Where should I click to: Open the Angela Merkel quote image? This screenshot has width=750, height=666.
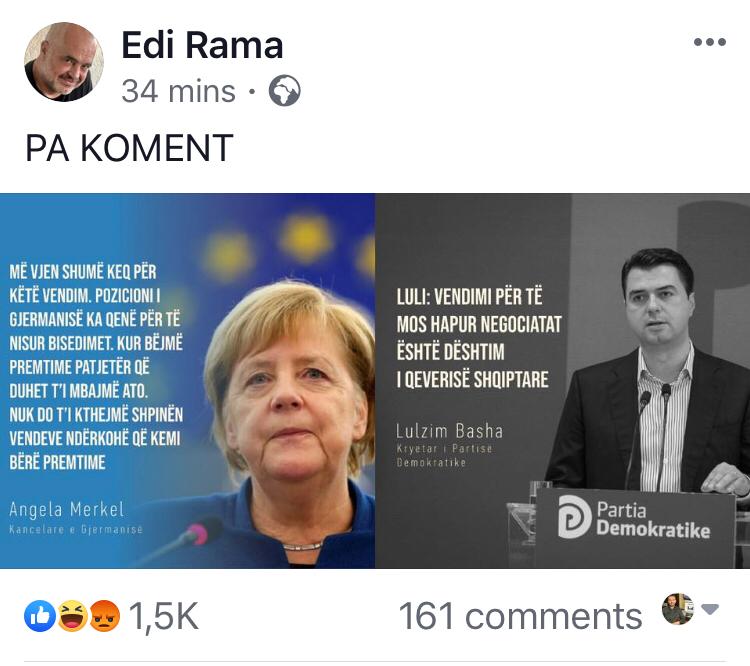click(x=188, y=381)
